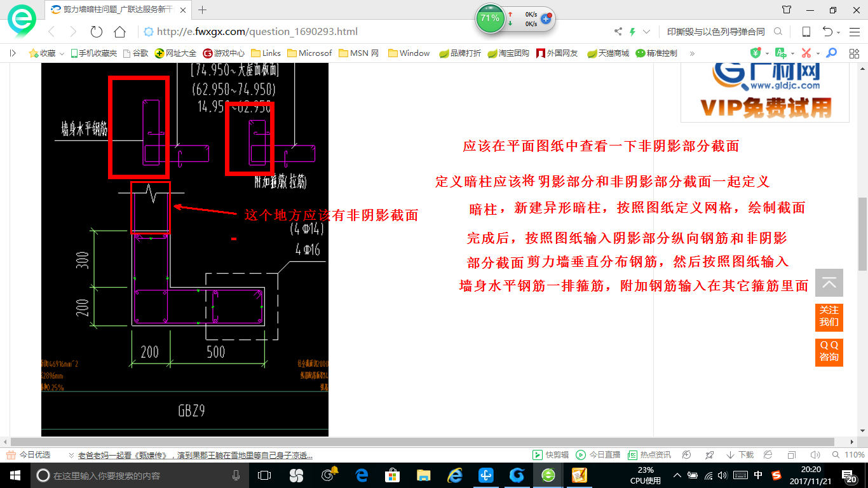Open the 下载 downloads manager
This screenshot has height=488, width=868.
740,455
